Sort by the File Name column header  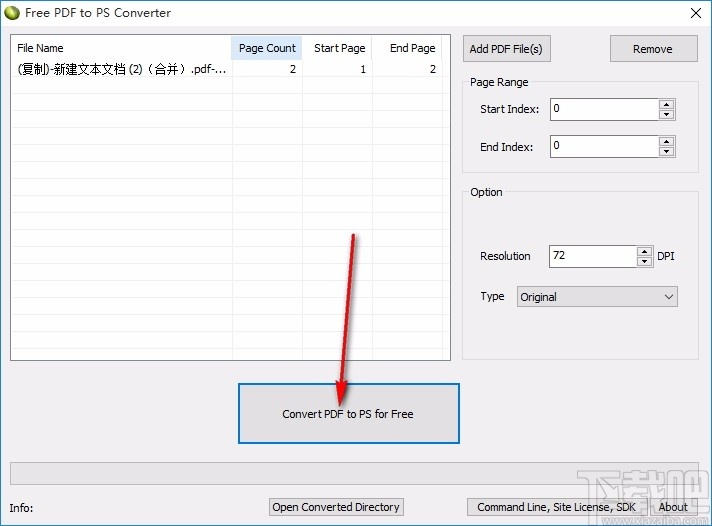121,48
